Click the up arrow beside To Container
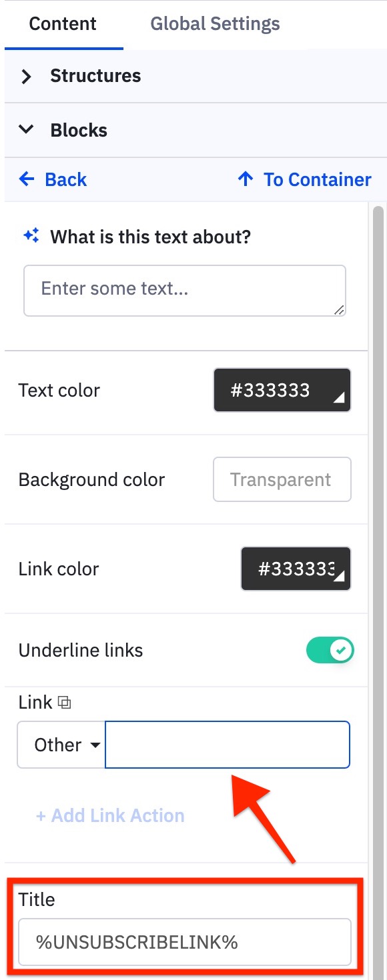The image size is (387, 980). tap(246, 179)
